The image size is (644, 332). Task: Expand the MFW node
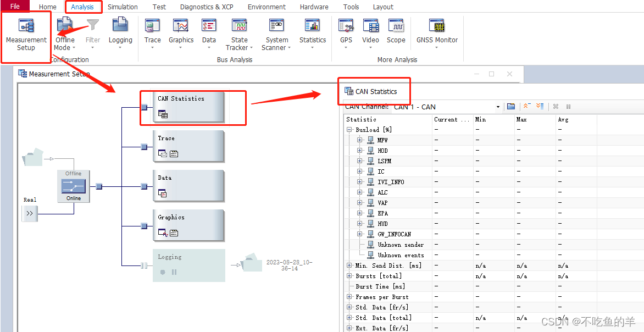tap(360, 140)
